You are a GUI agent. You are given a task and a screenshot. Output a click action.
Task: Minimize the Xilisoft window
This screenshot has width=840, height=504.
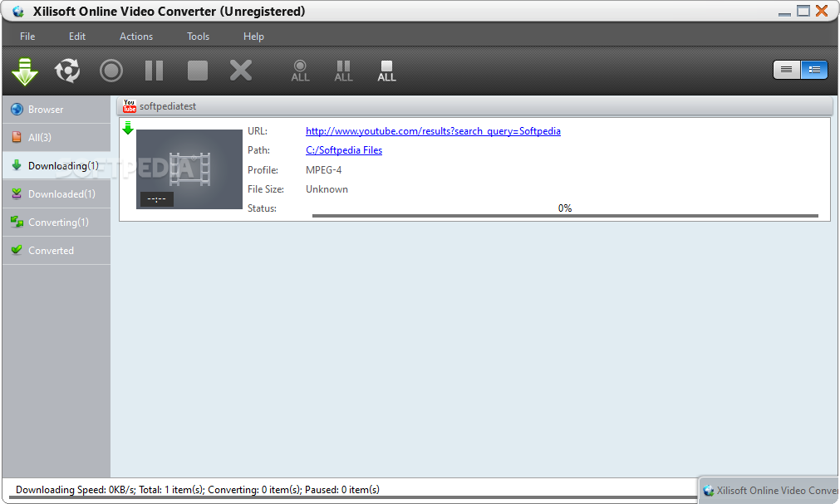784,12
